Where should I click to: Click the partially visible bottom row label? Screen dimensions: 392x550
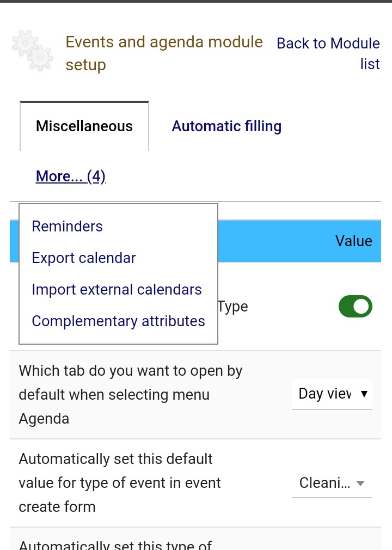pyautogui.click(x=115, y=543)
